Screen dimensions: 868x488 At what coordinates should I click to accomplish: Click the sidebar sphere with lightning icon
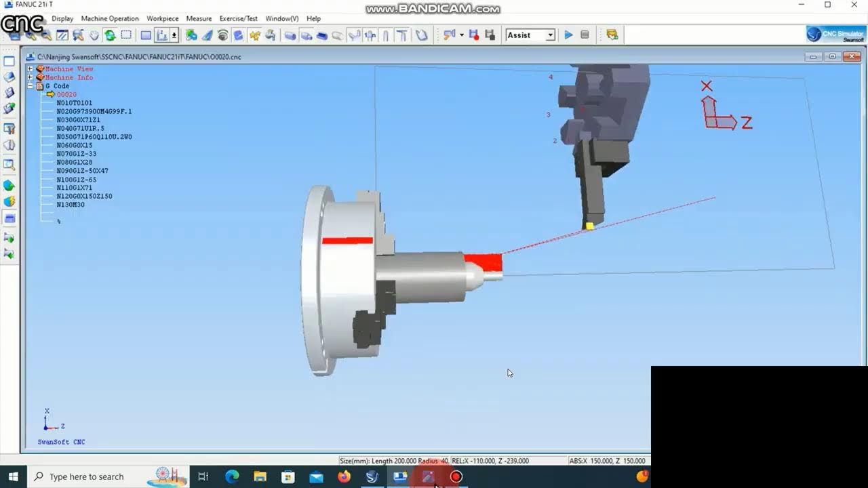[9, 201]
